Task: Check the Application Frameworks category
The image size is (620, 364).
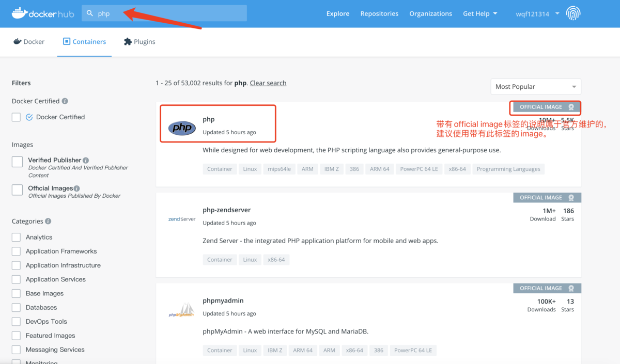Action: 17,251
